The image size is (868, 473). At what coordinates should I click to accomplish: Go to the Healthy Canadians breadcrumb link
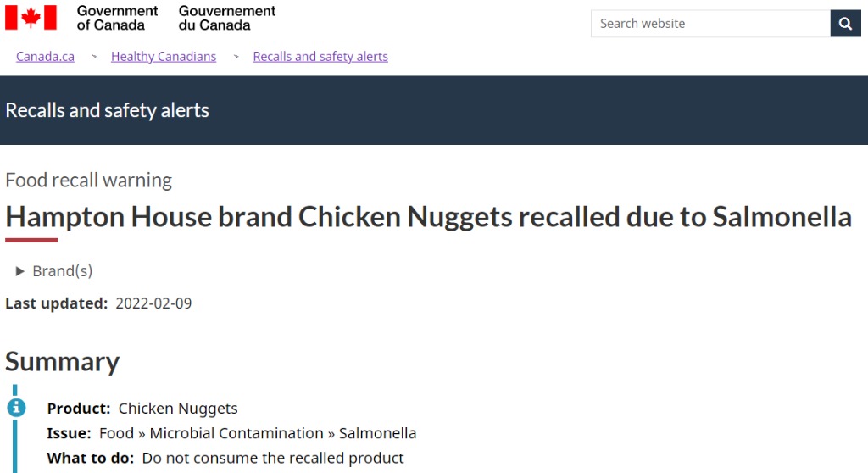[164, 57]
